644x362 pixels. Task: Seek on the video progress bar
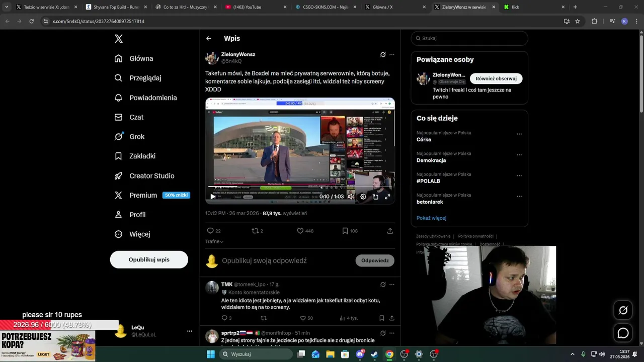point(299,187)
